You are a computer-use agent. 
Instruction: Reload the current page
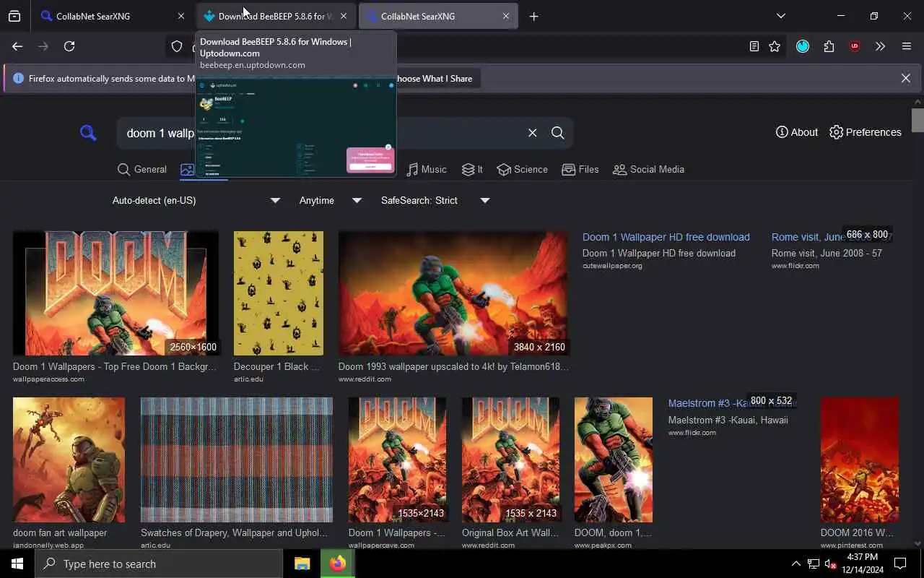coord(69,46)
